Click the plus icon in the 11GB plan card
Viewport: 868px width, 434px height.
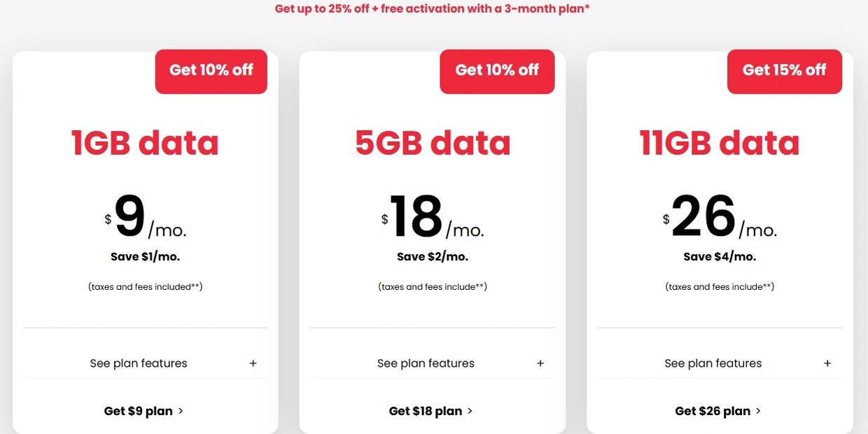tap(827, 363)
